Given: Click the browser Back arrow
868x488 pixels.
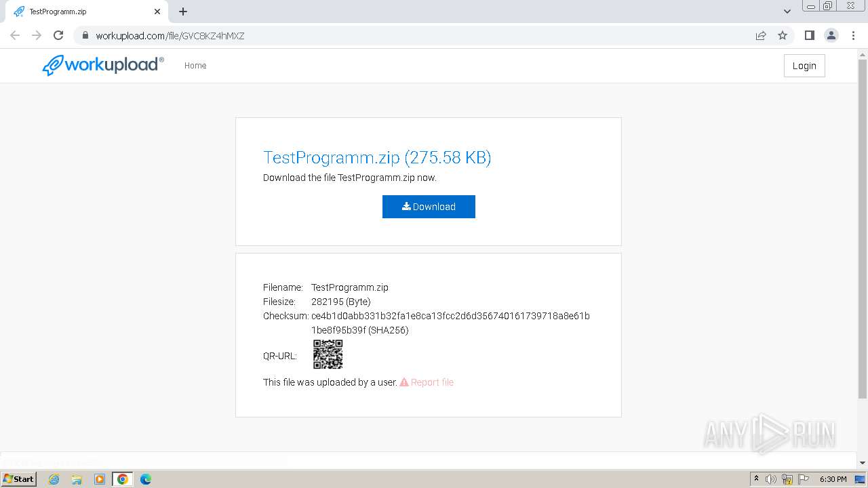Looking at the screenshot, I should [x=15, y=35].
